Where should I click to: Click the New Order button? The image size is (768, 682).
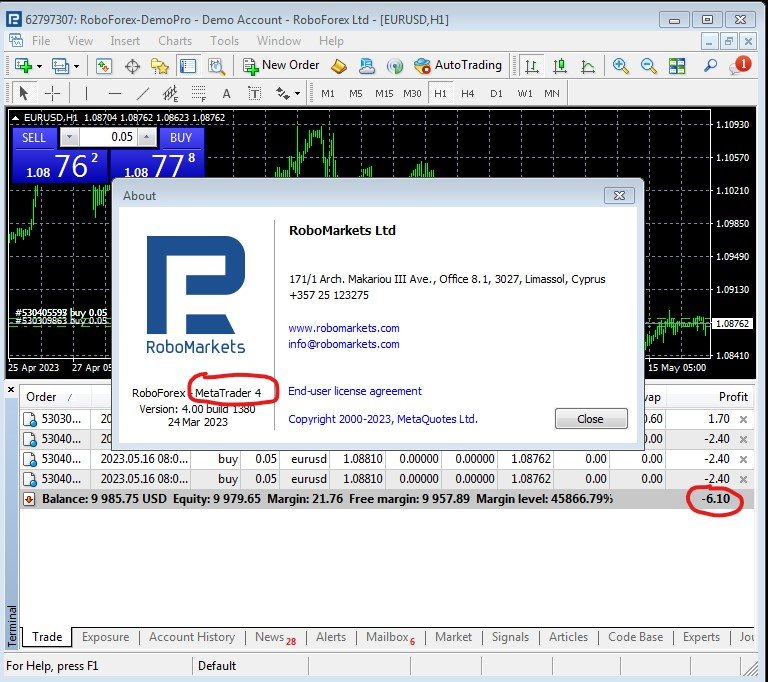point(281,66)
